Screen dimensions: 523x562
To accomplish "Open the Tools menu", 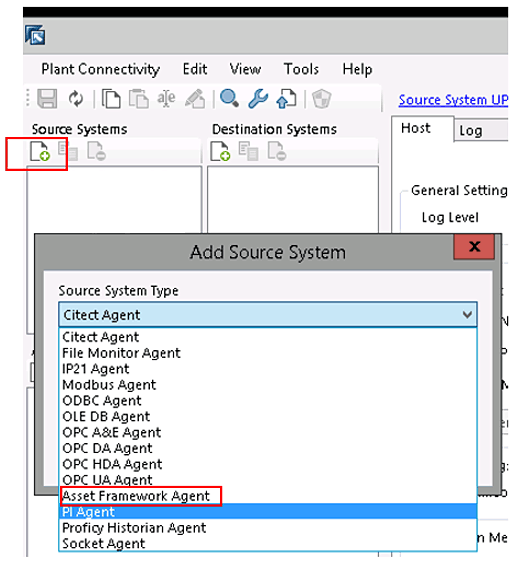I will tap(301, 69).
